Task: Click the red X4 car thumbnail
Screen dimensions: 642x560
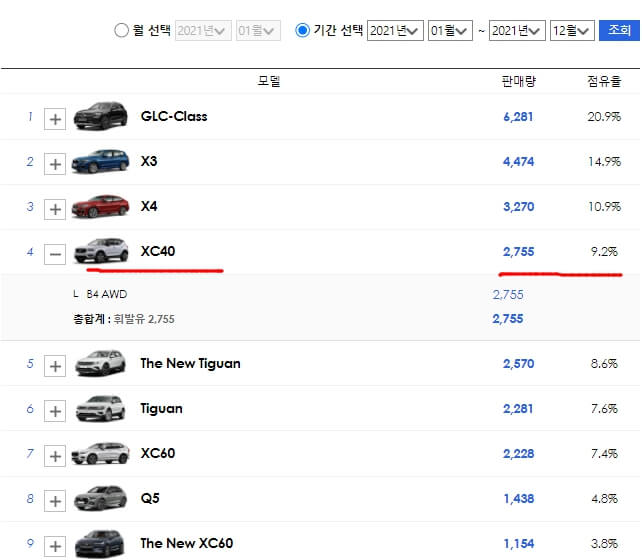Action: tap(100, 206)
